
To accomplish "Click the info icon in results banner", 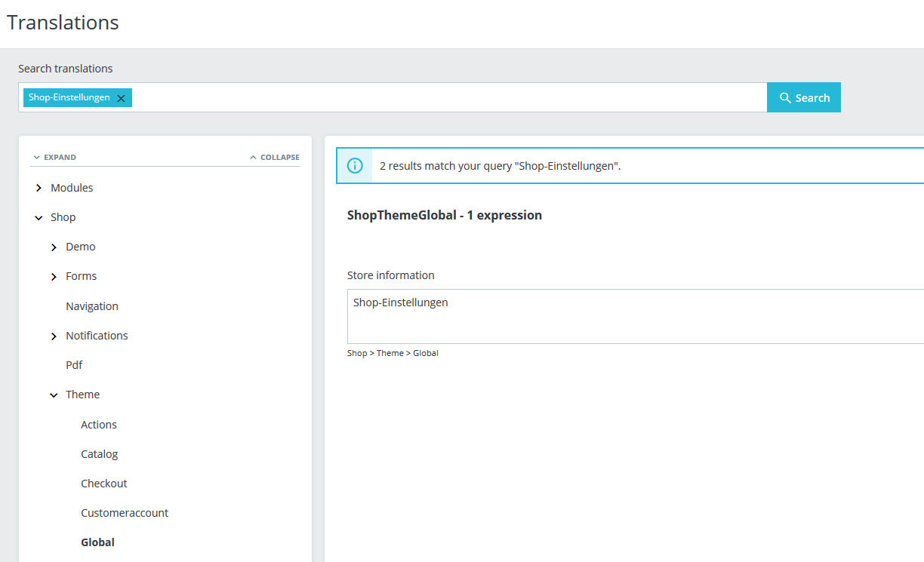I will (355, 166).
